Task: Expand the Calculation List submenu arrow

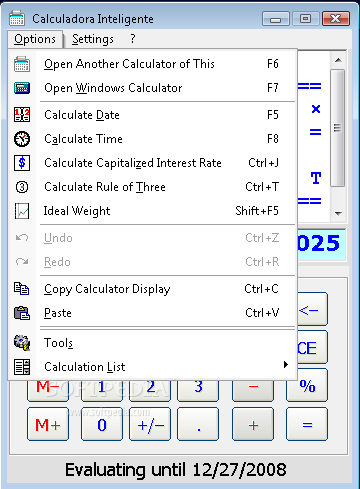Action: [286, 365]
